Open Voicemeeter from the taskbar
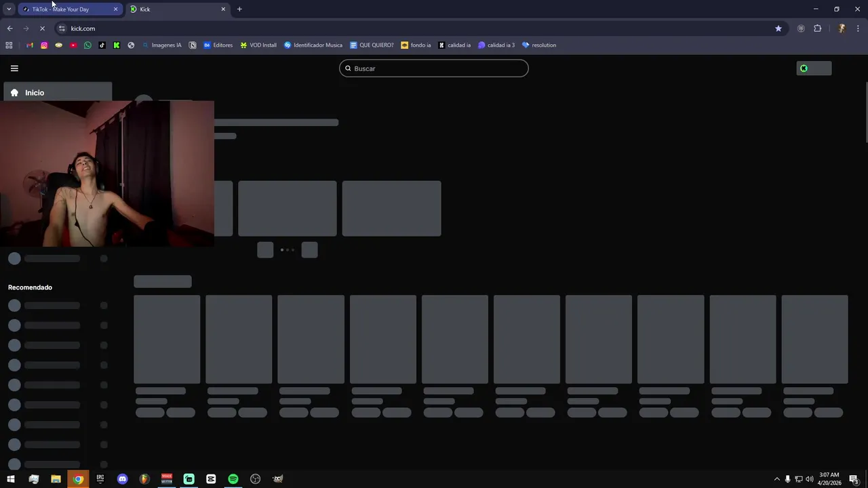Image resolution: width=868 pixels, height=488 pixels. 167,479
